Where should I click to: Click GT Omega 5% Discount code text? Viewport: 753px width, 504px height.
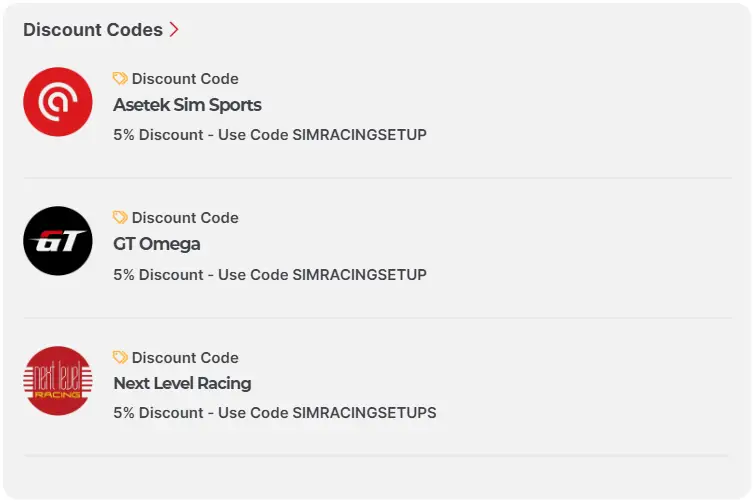[x=270, y=275]
